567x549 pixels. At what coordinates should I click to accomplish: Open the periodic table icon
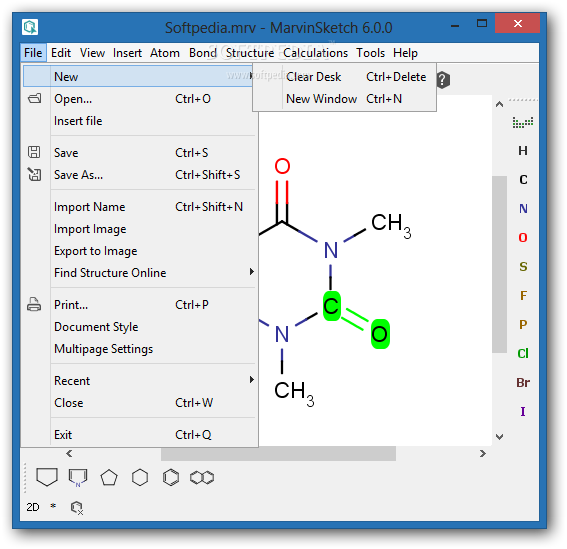point(523,123)
